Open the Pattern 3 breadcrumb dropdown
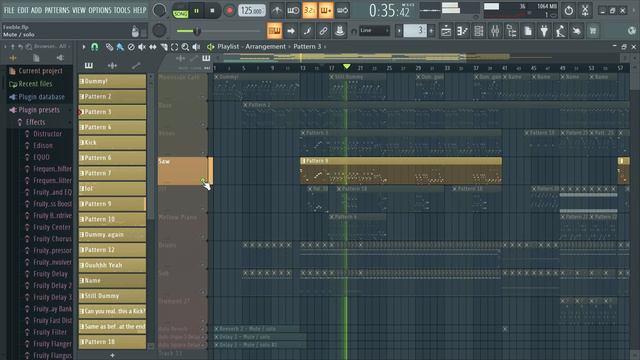Screen dimensions: 640x360 click(x=310, y=47)
